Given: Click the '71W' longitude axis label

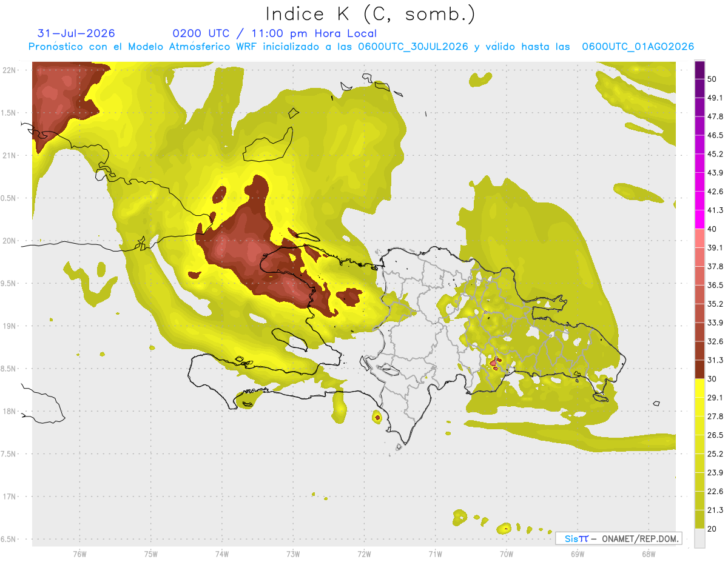Looking at the screenshot, I should [x=435, y=554].
